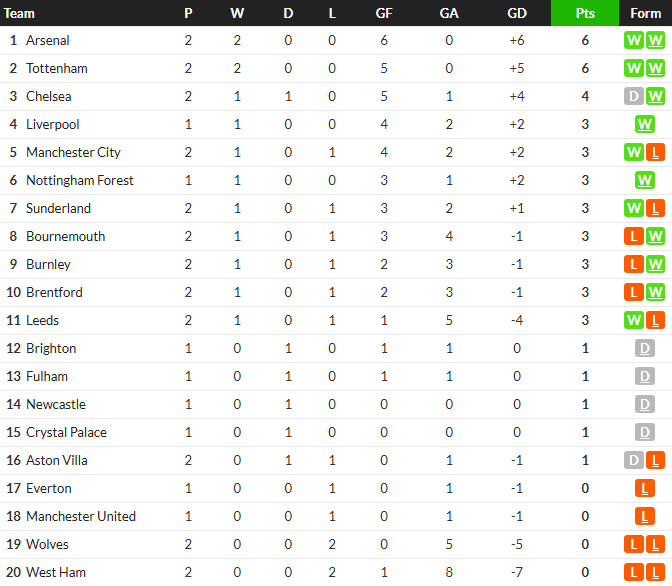Sort table by the Pts column header

[x=585, y=13]
